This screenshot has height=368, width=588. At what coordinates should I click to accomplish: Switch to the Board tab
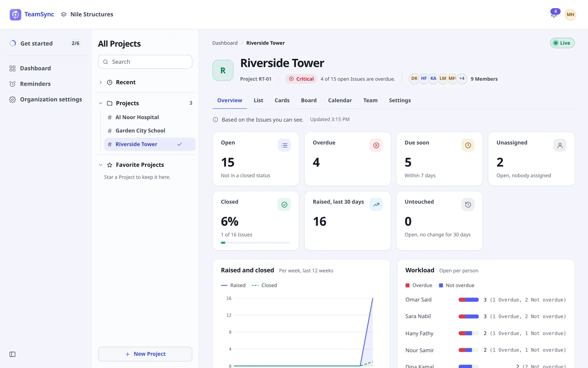[x=309, y=100]
